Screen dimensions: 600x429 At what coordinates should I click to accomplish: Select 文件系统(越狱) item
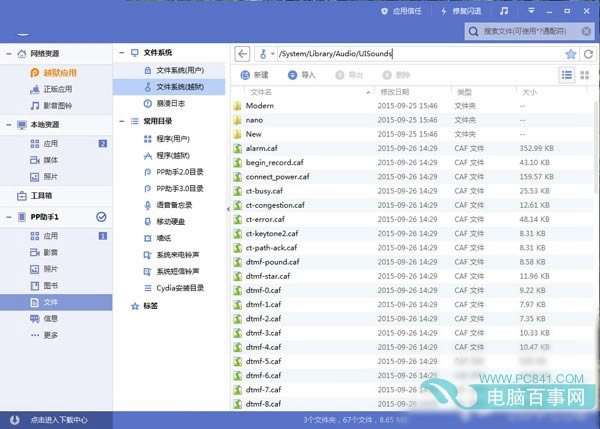click(x=169, y=87)
